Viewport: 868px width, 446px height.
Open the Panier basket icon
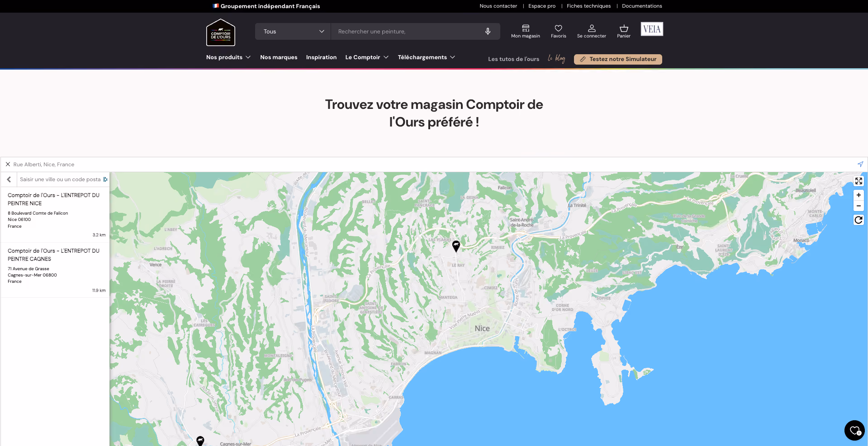624,31
